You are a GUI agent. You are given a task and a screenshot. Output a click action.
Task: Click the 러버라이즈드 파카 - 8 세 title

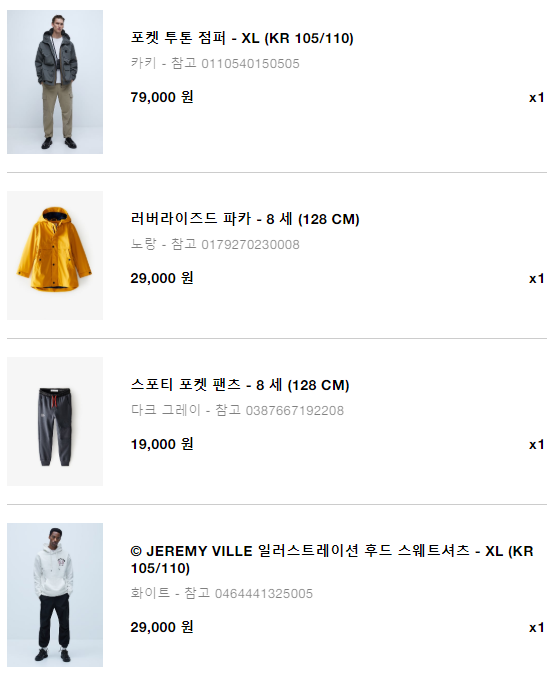coord(245,219)
